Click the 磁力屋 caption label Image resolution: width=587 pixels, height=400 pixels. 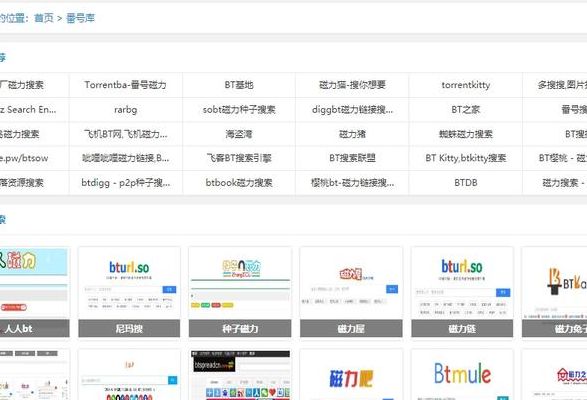pos(351,328)
